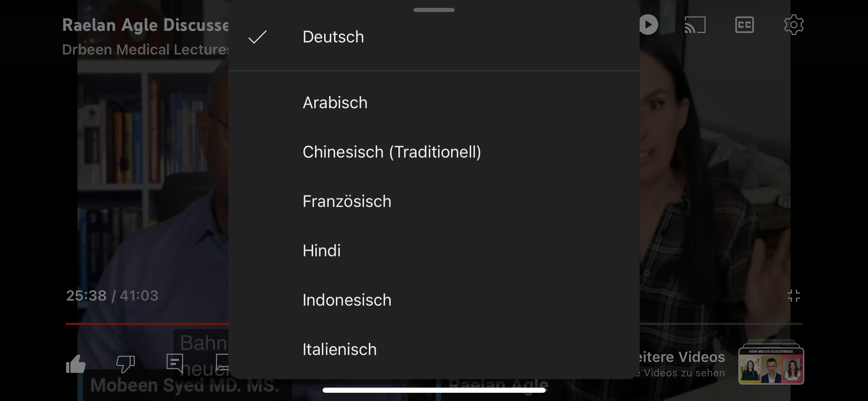Screen dimensions: 868x401
Task: Select Französisch from the list
Action: click(347, 201)
